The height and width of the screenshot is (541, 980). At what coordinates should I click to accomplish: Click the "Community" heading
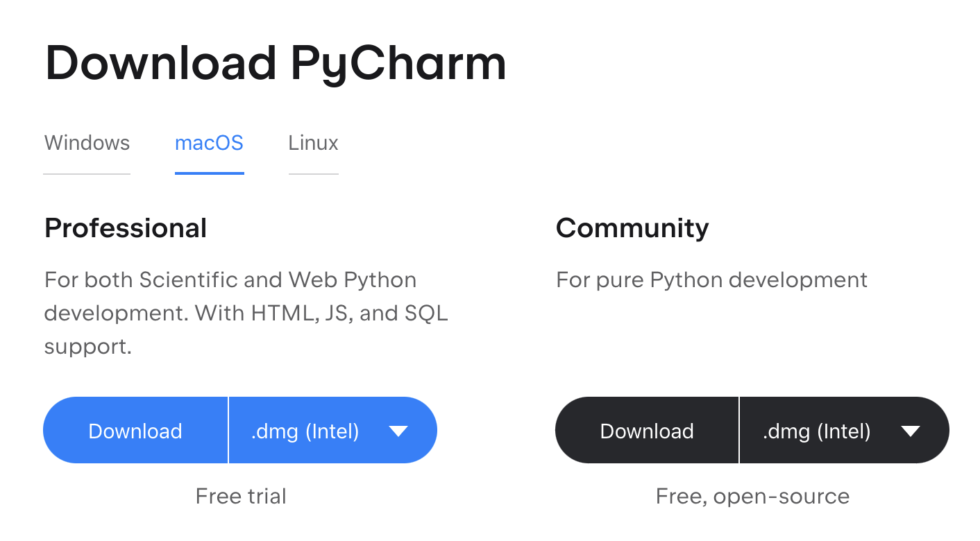632,228
